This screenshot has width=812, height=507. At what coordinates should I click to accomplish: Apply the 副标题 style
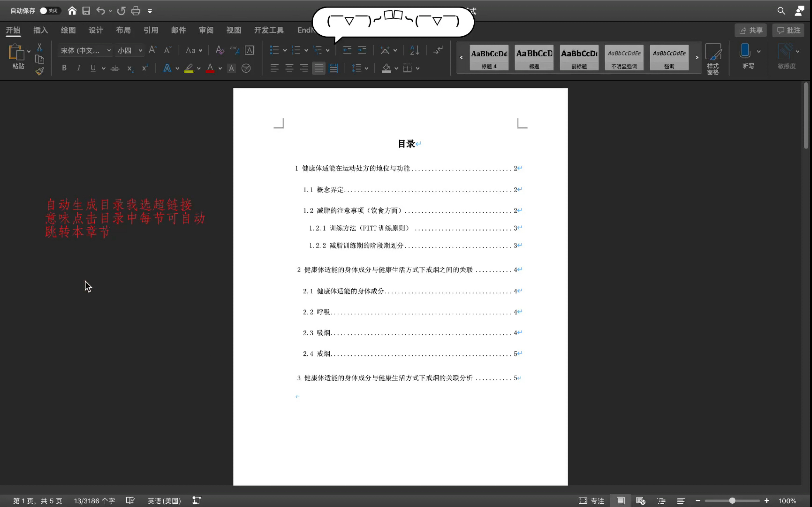click(579, 57)
